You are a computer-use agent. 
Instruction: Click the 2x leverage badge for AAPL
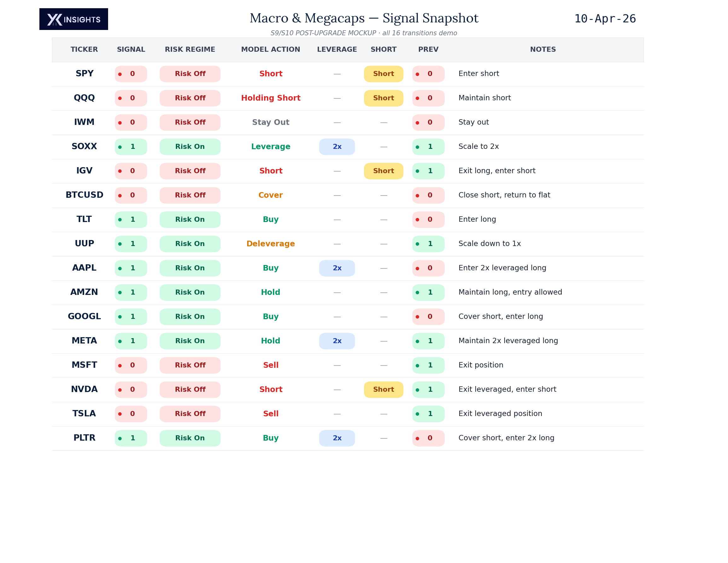(x=337, y=268)
